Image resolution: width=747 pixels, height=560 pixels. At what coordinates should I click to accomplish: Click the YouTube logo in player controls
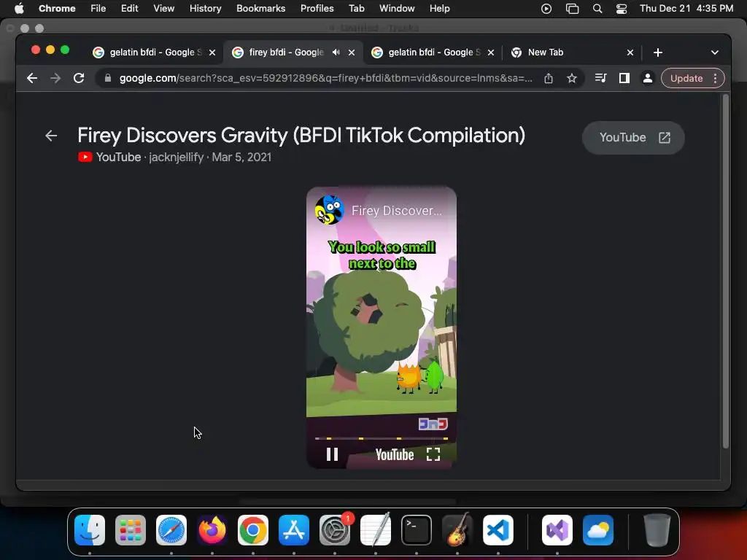(x=395, y=455)
